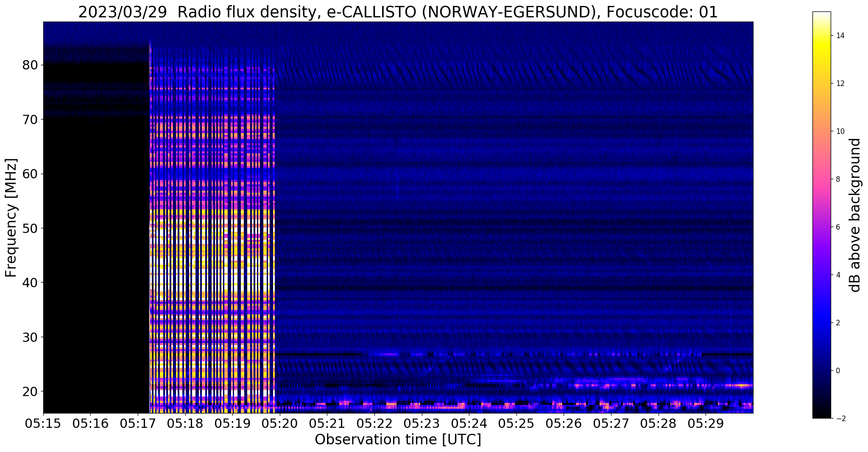Click the colorbar tick label 12

point(840,83)
